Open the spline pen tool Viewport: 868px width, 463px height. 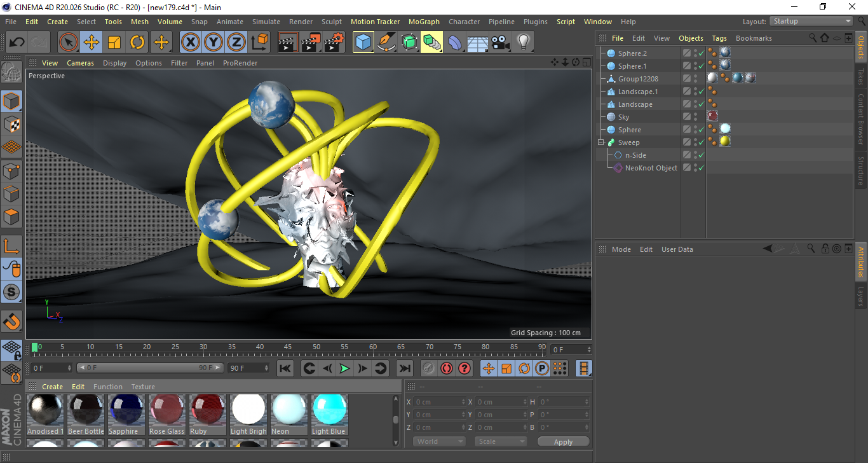[386, 43]
